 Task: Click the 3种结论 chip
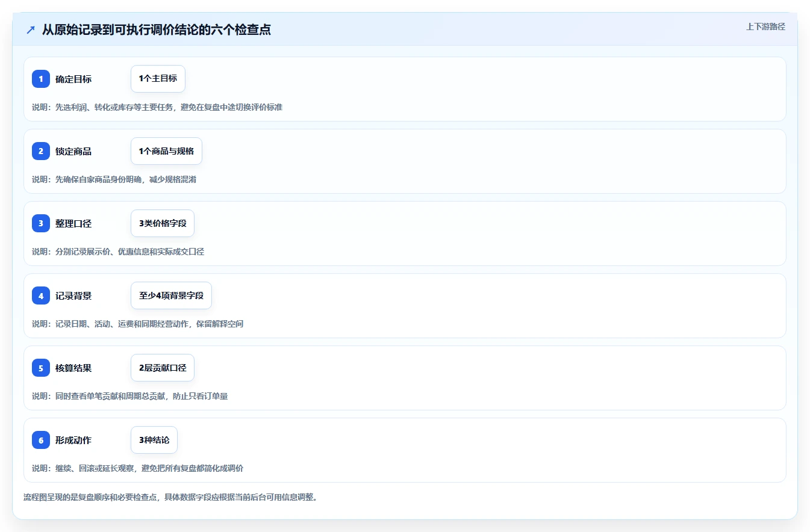pos(154,440)
